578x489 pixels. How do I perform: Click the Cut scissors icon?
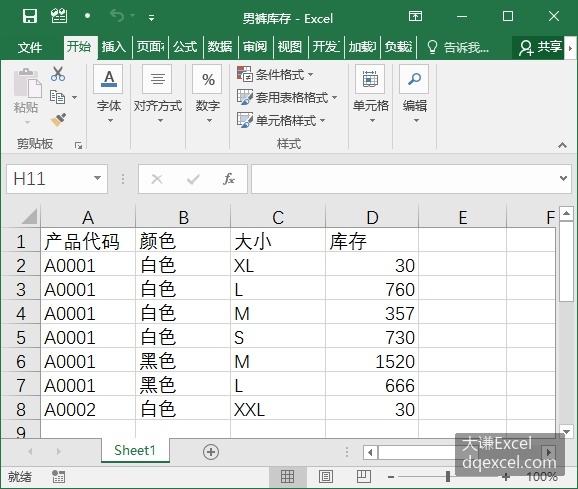58,74
